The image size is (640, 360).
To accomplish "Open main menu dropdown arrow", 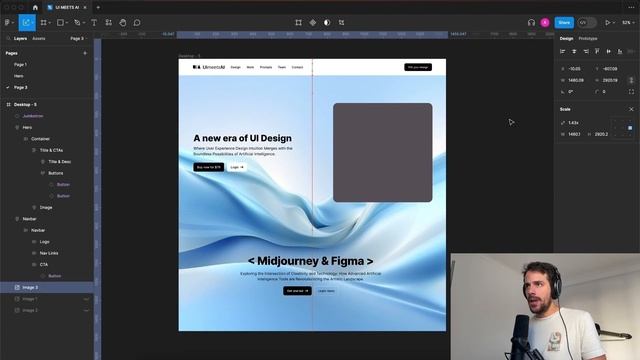I will pyautogui.click(x=13, y=23).
